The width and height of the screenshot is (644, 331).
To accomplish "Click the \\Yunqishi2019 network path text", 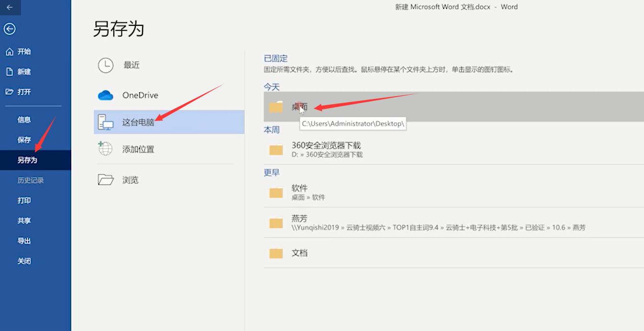I will (x=438, y=228).
